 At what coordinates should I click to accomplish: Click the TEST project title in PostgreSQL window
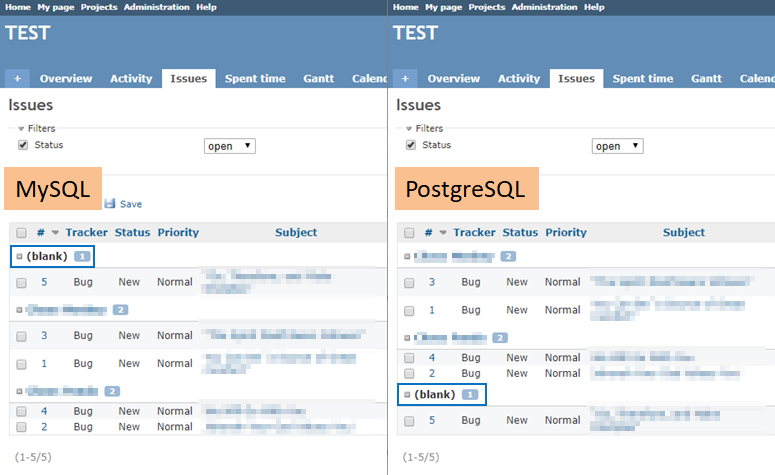416,33
